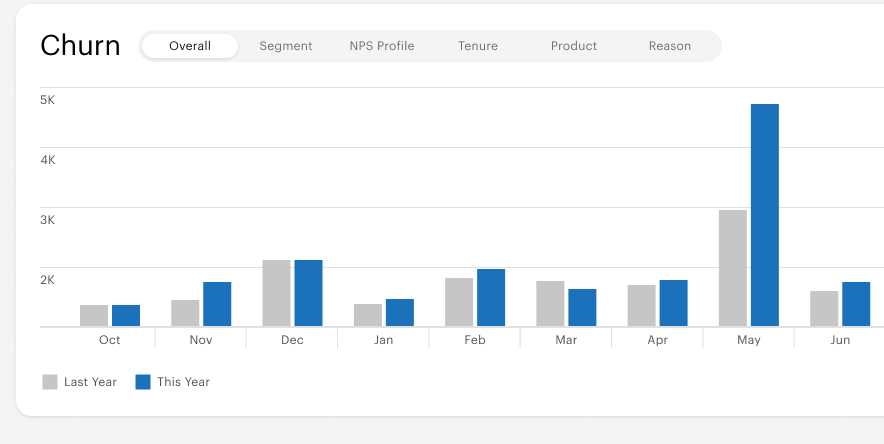Click the Oct axis label
884x444 pixels.
click(x=109, y=340)
